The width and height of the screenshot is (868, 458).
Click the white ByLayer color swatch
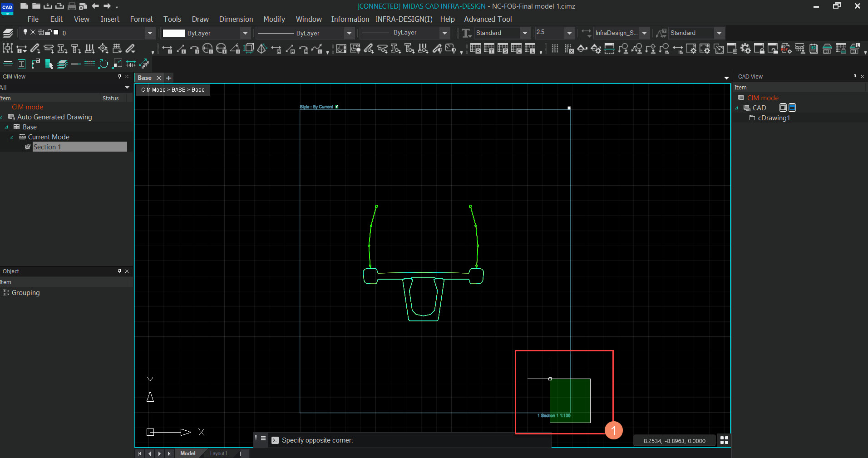[x=173, y=33]
